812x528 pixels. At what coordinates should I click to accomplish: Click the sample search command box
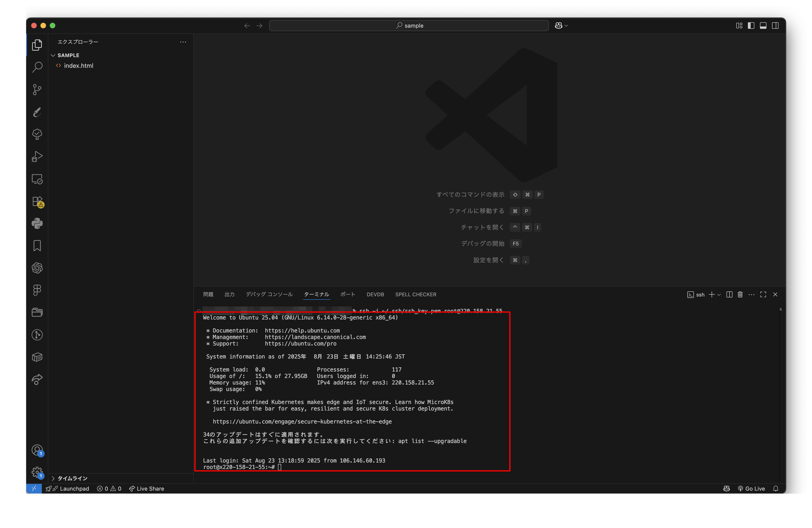coord(409,26)
